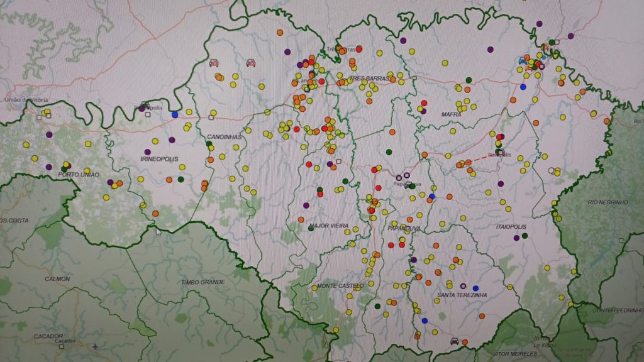Select the topmost purple dot beyond Mafra's northeast border
The image size is (644, 362).
[x=539, y=25]
